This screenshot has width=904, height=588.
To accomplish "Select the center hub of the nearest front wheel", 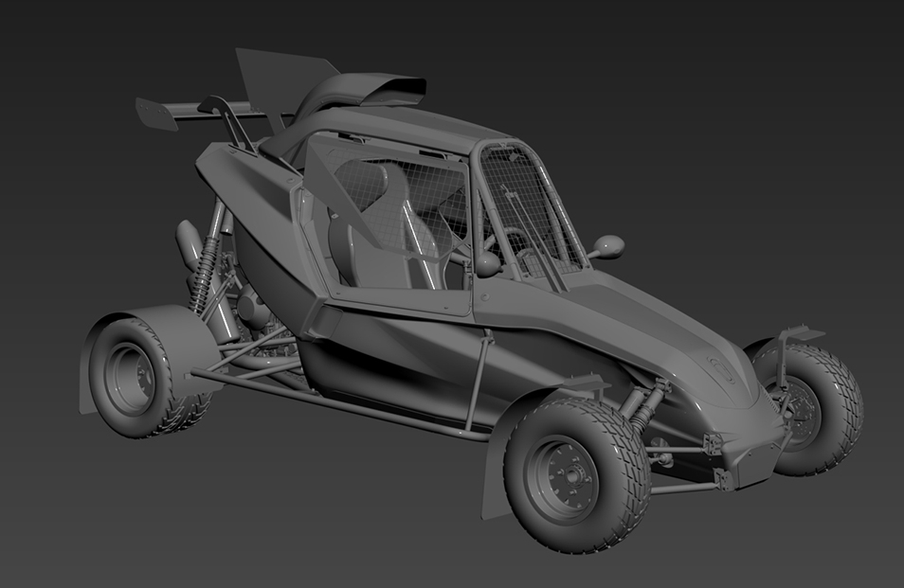I will pos(566,480).
